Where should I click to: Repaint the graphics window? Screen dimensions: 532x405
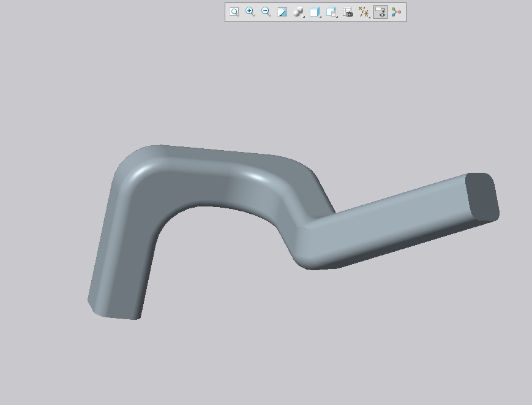pyautogui.click(x=282, y=12)
